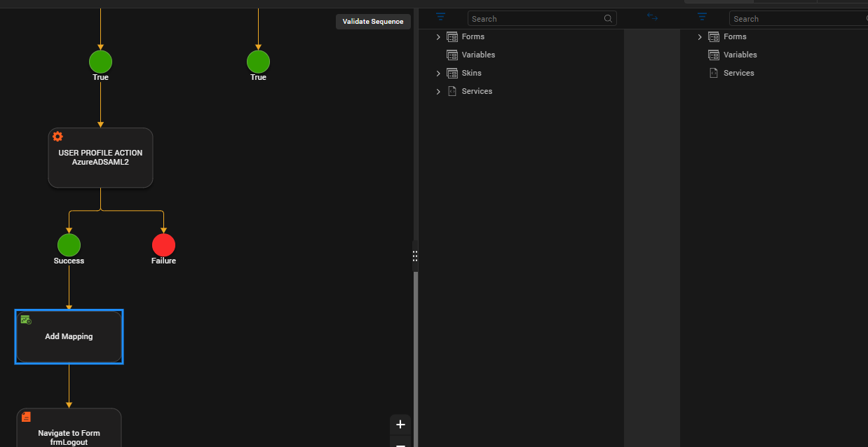Click the filter icon beside the left search box
The image size is (868, 447).
pos(440,17)
